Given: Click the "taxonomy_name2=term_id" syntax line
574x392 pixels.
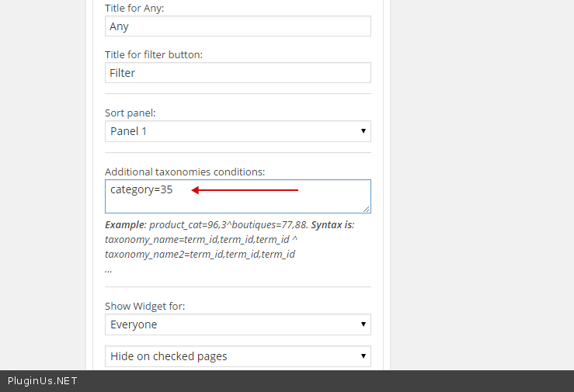Looking at the screenshot, I should click(200, 254).
